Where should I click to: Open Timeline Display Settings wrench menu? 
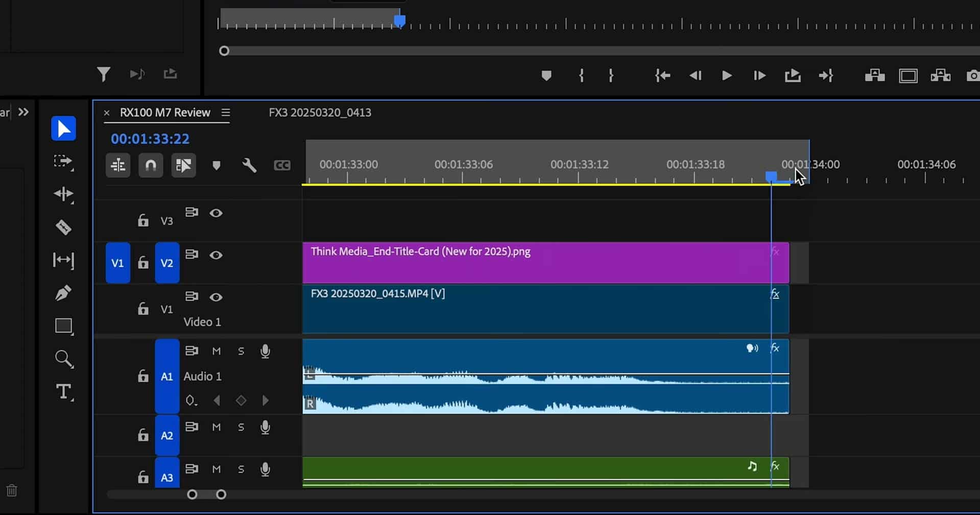[x=249, y=165]
